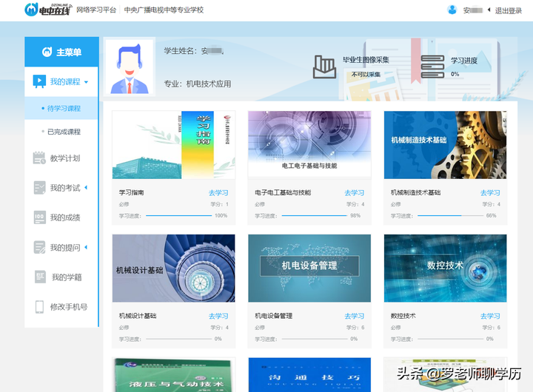Click 中央广播电视中等专业学校 header text

[x=164, y=10]
